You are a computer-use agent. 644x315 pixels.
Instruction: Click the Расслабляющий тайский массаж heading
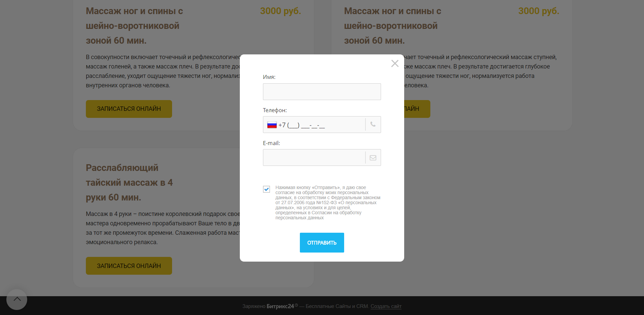tap(129, 182)
